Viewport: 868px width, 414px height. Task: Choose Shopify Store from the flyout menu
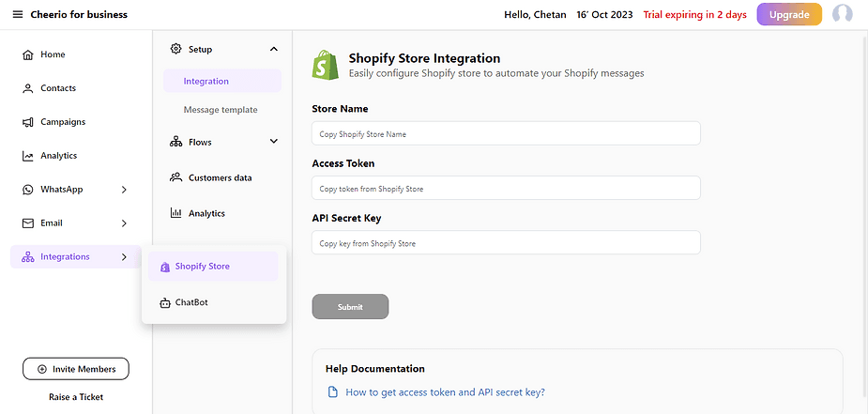(x=213, y=267)
